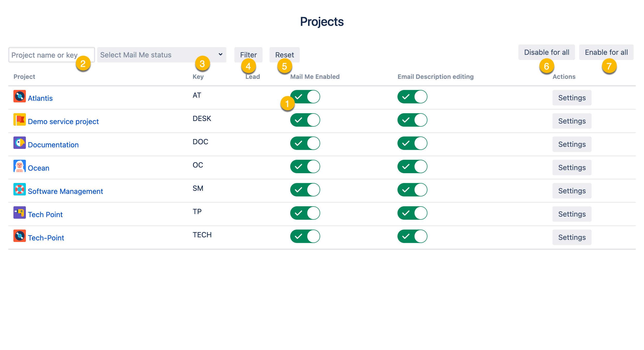Image resolution: width=644 pixels, height=350 pixels.
Task: Click the Tech-Point project avatar icon
Action: pyautogui.click(x=20, y=236)
